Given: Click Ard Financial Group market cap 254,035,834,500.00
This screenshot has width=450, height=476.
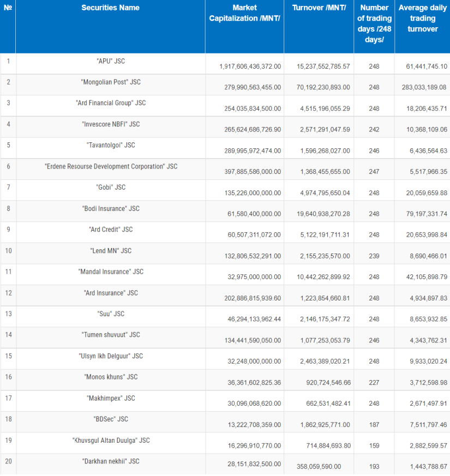Looking at the screenshot, I should point(253,109).
